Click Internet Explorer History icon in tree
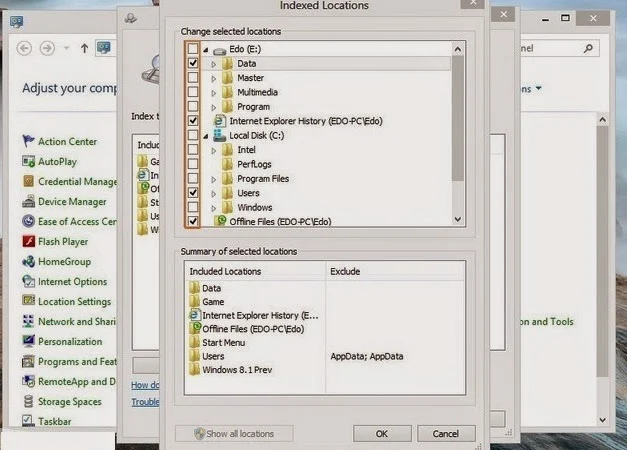This screenshot has width=627, height=450. pyautogui.click(x=219, y=121)
